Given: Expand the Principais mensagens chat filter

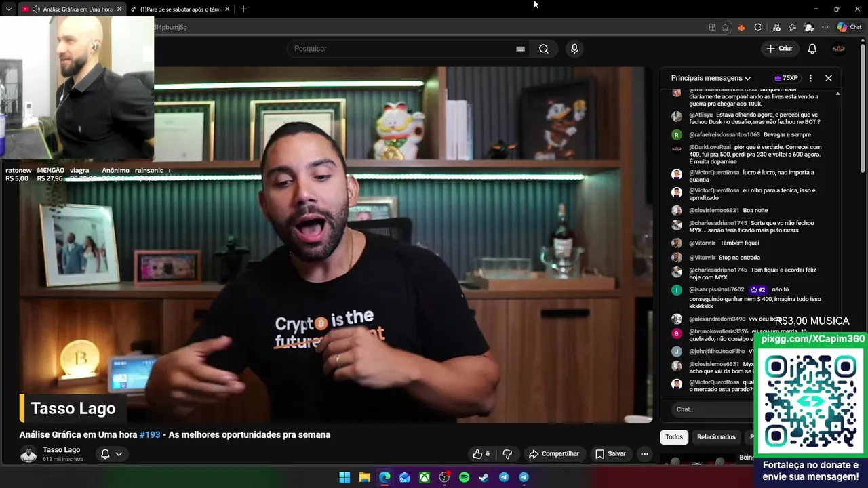Looking at the screenshot, I should click(711, 78).
